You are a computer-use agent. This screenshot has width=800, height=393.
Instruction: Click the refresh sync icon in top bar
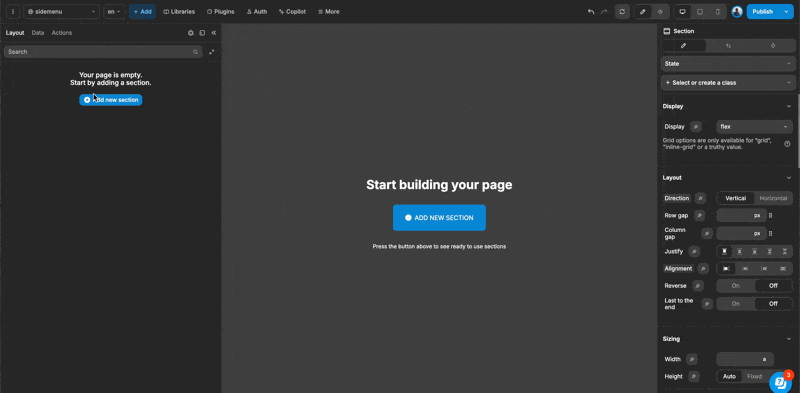[x=622, y=12]
